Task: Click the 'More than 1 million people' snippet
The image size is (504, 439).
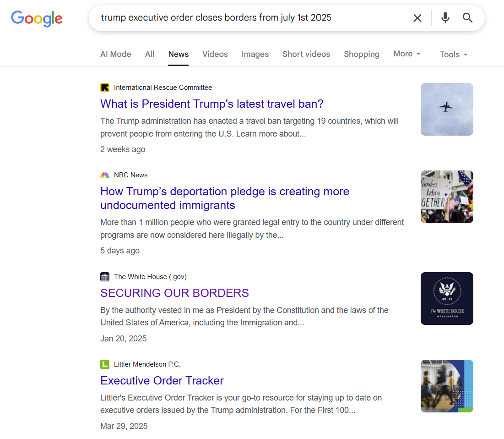Action: [x=252, y=229]
